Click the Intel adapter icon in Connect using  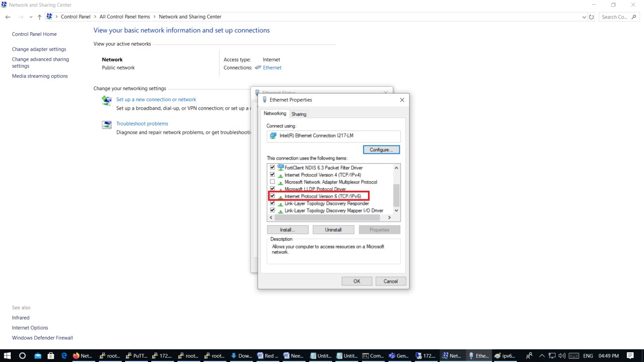tap(273, 136)
